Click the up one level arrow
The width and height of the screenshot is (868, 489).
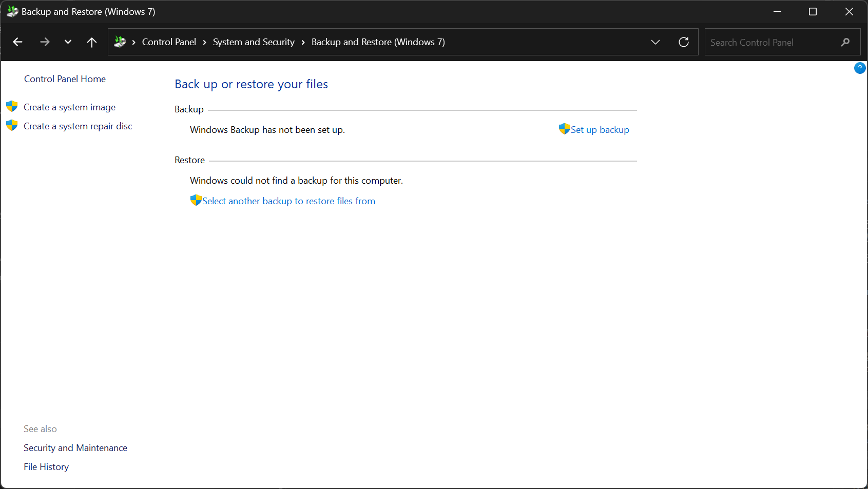[91, 42]
